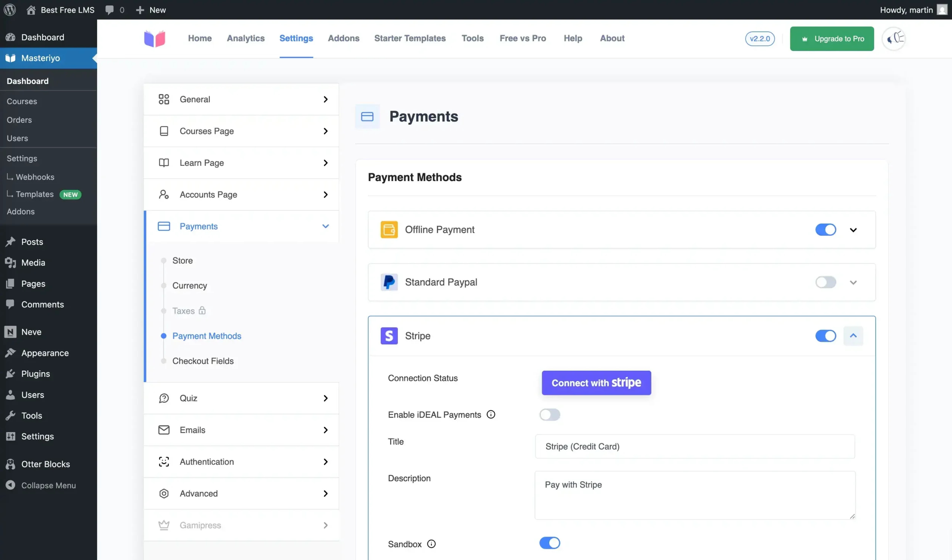Open Templates NEW in Masteriyo submenu
Viewport: 952px width, 560px height.
point(44,194)
